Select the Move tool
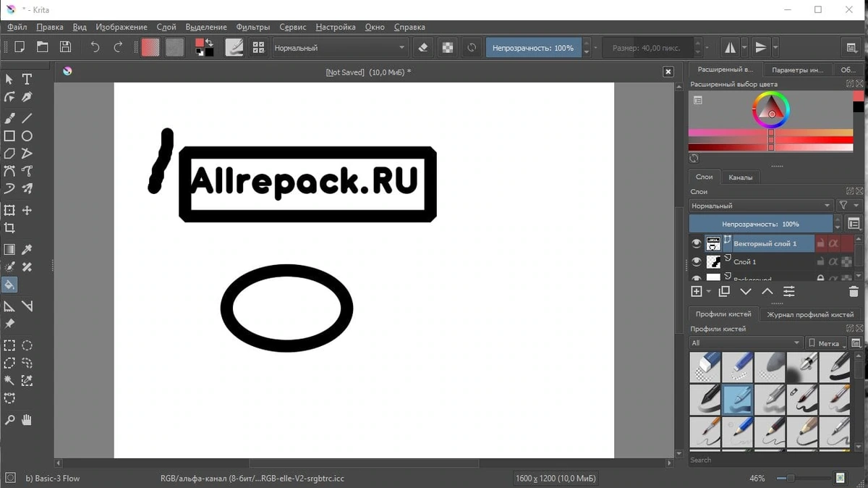Viewport: 868px width, 488px height. [x=27, y=210]
